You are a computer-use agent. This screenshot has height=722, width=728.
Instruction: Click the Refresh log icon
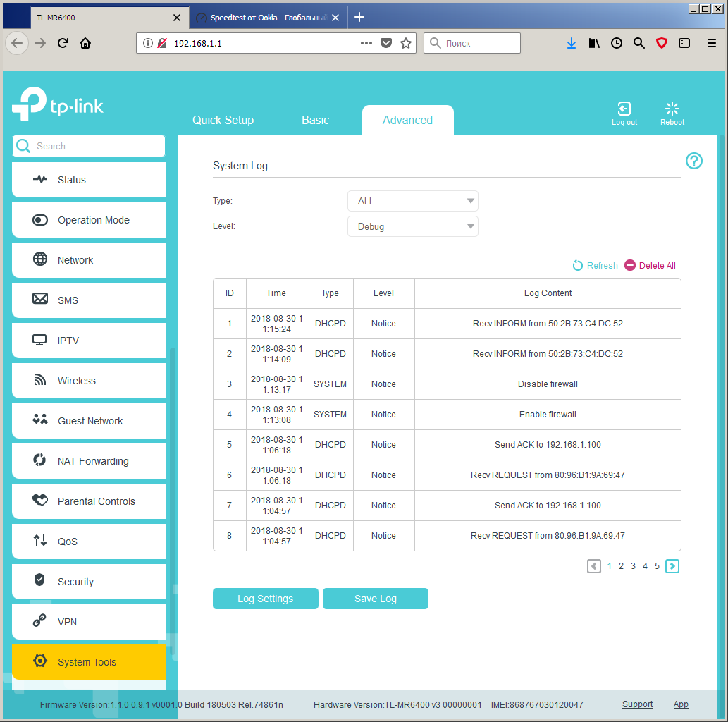577,265
